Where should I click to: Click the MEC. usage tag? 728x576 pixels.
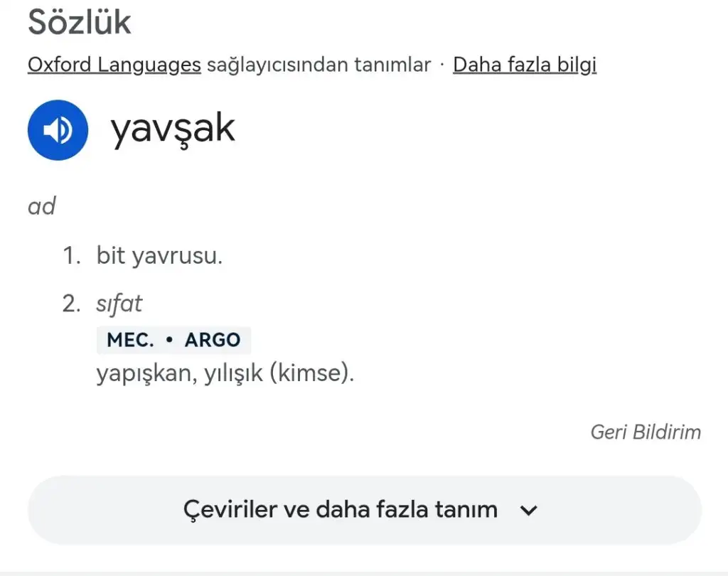coord(130,340)
